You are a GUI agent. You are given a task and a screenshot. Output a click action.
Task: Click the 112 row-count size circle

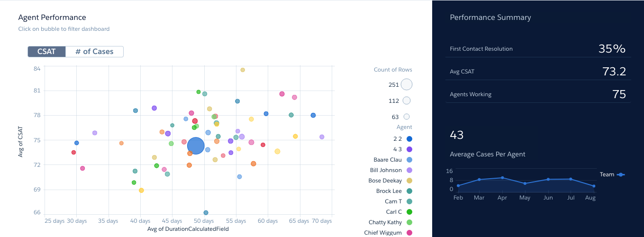click(x=407, y=100)
